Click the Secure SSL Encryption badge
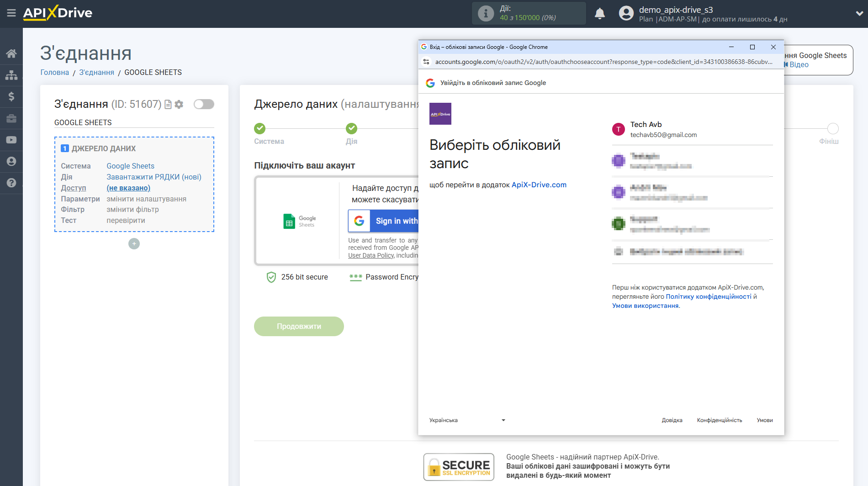868x486 pixels. pos(459,467)
